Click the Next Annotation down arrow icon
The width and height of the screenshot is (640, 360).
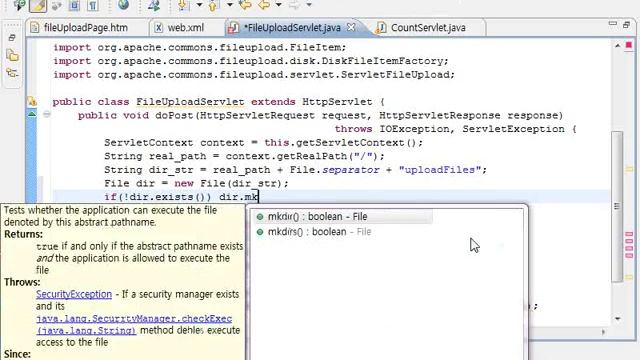[x=183, y=5]
